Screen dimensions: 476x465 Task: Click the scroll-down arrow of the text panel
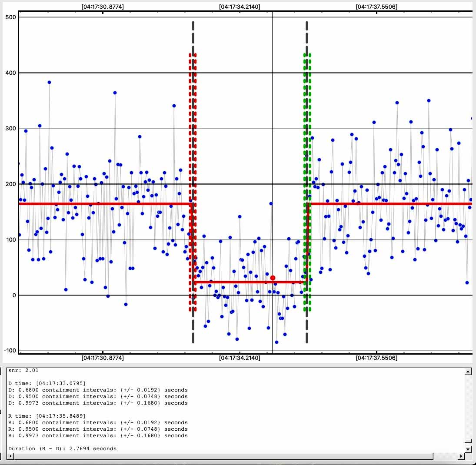[x=468, y=448]
